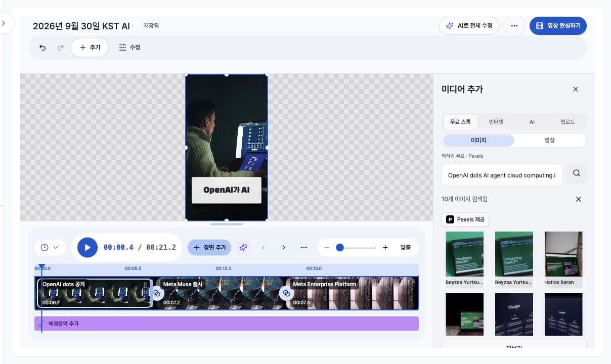The width and height of the screenshot is (611, 364).
Task: Click the zoom out minus icon
Action: (327, 248)
